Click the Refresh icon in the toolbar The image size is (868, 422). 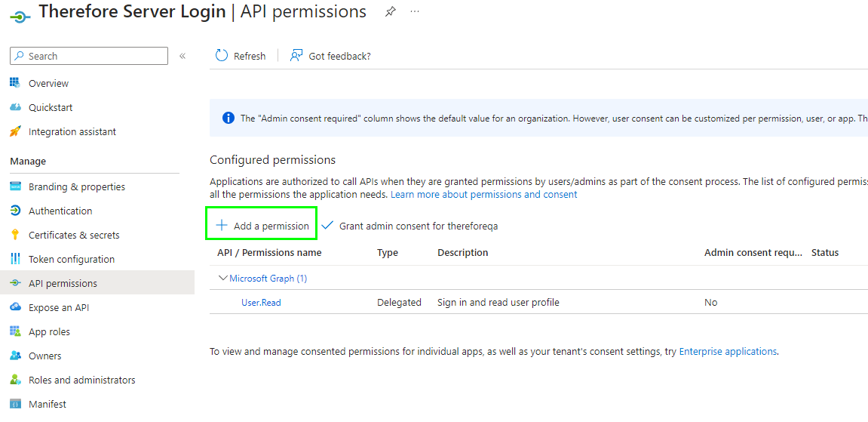click(222, 55)
